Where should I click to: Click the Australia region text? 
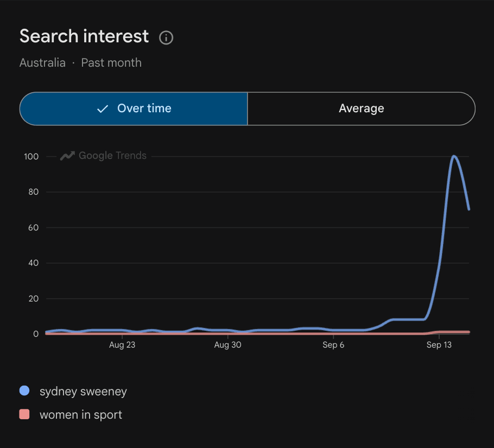tap(42, 63)
